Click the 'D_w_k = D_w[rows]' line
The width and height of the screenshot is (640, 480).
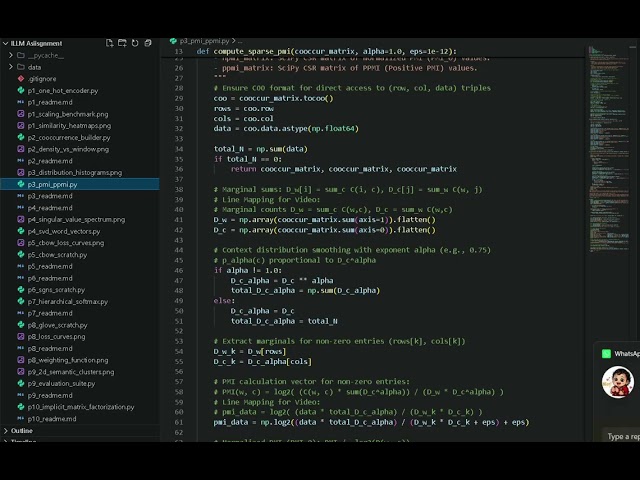tap(249, 351)
